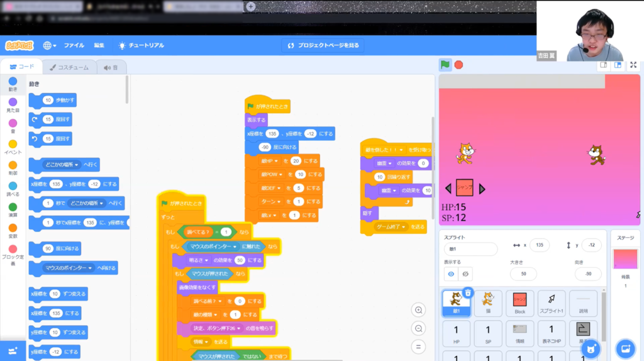
Task: Hide the sprite with crossed eye icon
Action: [465, 274]
